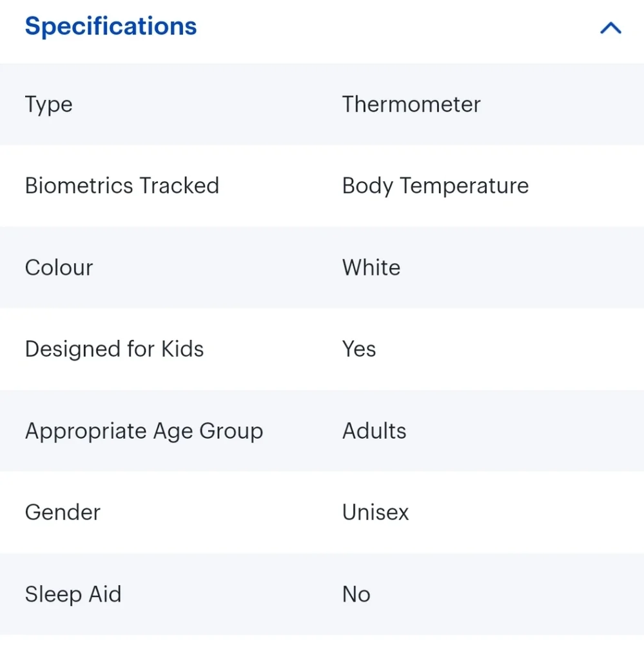The height and width of the screenshot is (645, 644).
Task: Click the Type label
Action: 48,104
